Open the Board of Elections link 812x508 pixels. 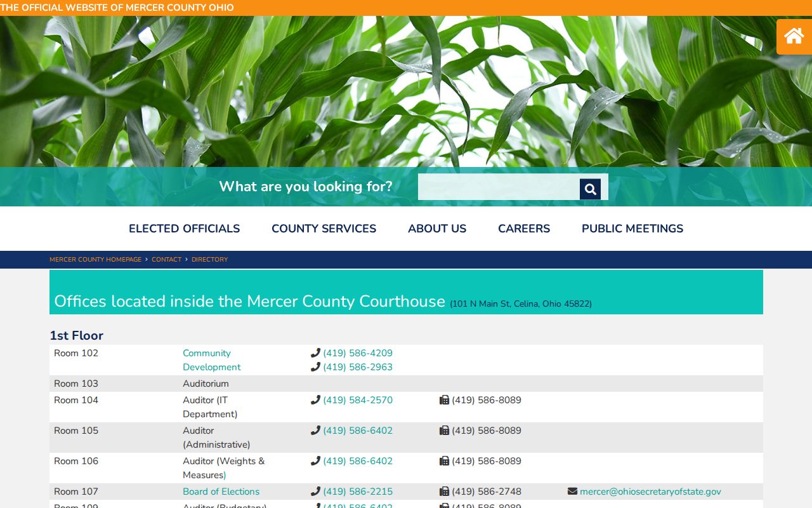point(221,491)
